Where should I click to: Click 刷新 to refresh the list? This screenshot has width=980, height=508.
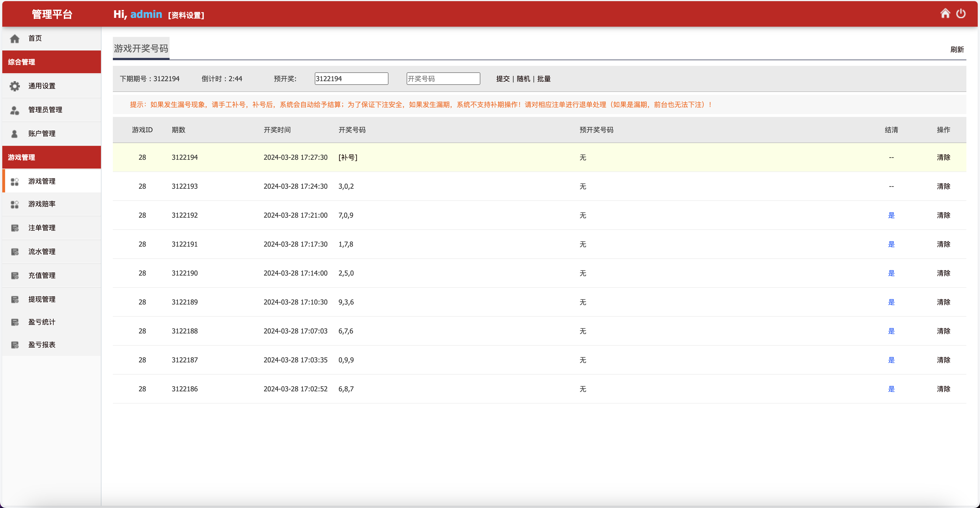[x=958, y=49]
